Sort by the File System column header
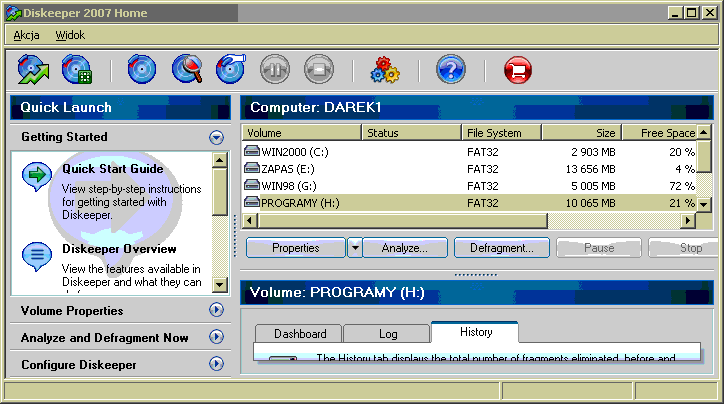This screenshot has height=404, width=724. point(501,133)
